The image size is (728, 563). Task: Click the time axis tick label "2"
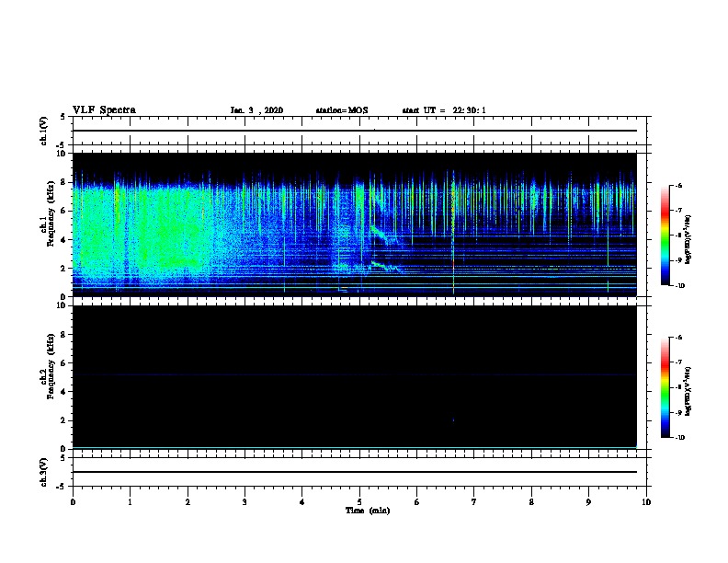point(188,502)
